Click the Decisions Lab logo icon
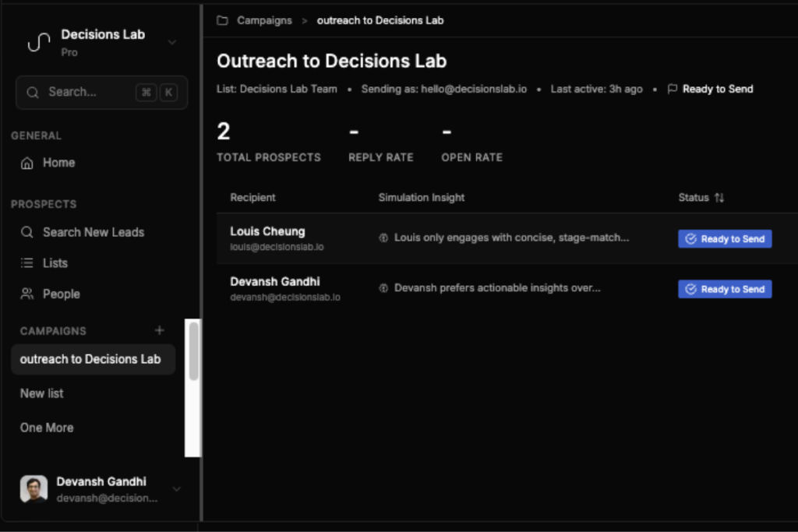This screenshot has width=798, height=532. tap(39, 42)
